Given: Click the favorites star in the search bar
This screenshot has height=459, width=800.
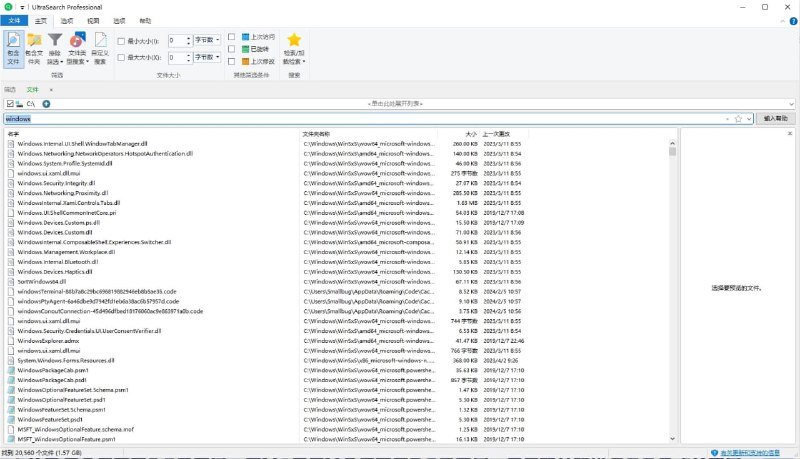Looking at the screenshot, I should click(x=738, y=118).
